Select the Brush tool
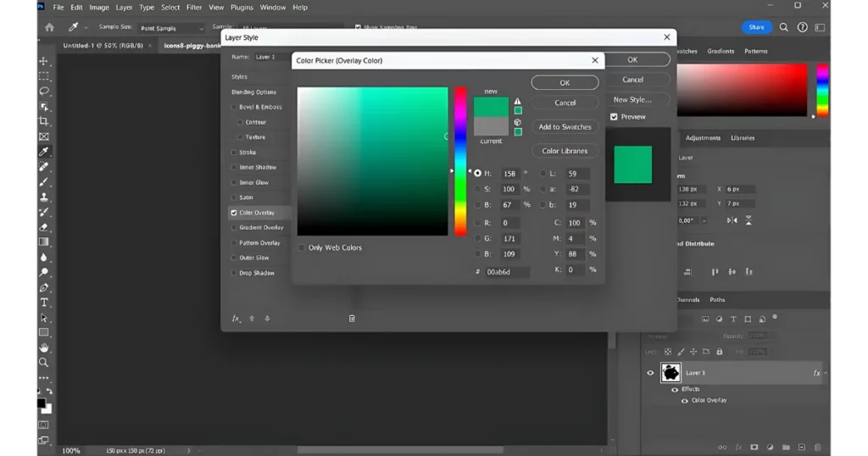Screen dimensions: 868x456 pyautogui.click(x=44, y=181)
